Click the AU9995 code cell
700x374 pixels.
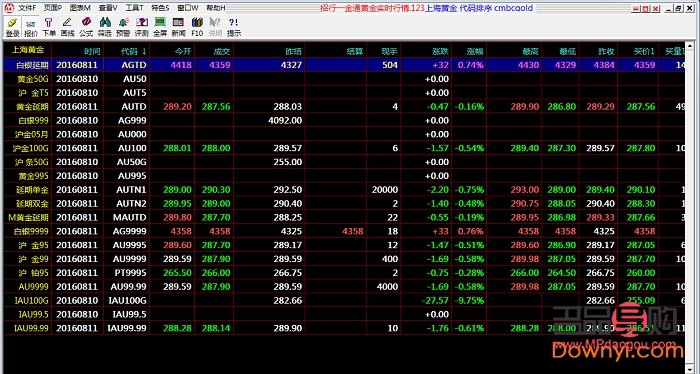coord(129,245)
